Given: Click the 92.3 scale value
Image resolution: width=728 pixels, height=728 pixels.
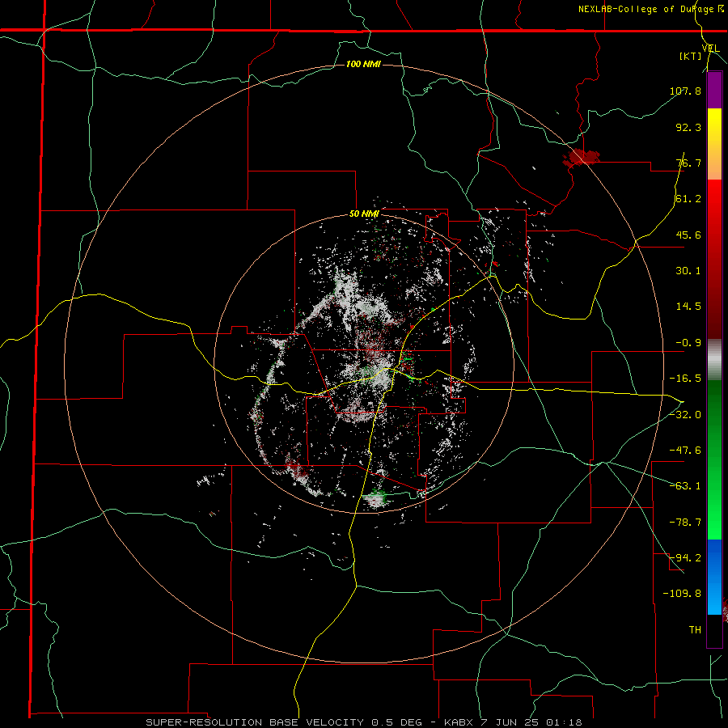Looking at the screenshot, I should (688, 127).
